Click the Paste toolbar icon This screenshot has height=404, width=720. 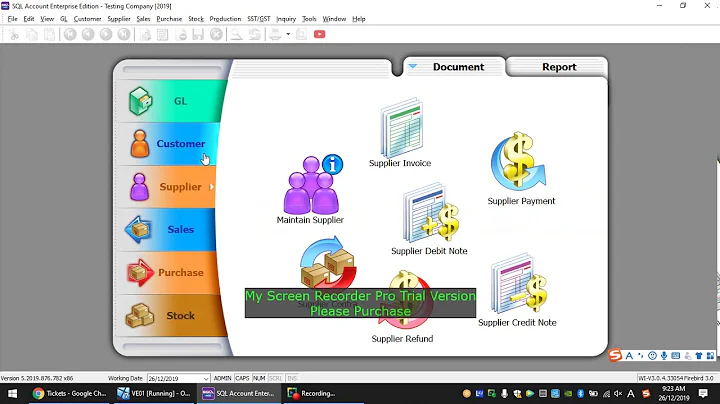pos(49,34)
